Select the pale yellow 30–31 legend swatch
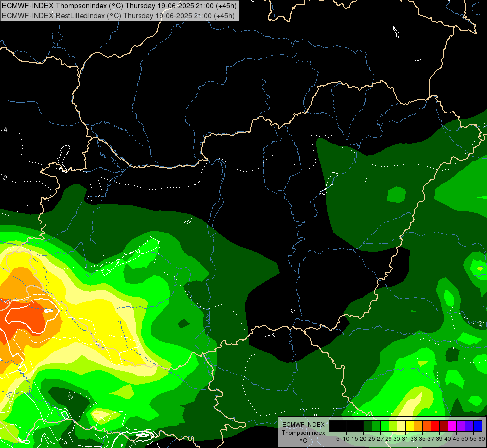 (x=401, y=426)
